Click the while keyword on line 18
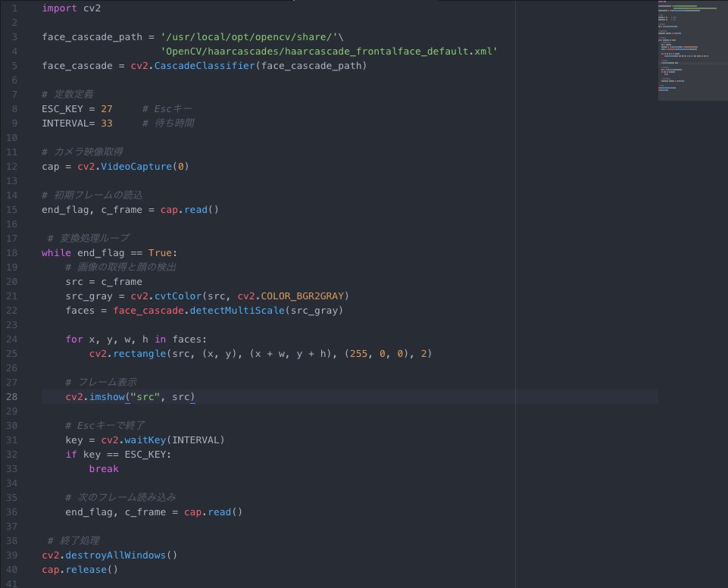 tap(56, 253)
